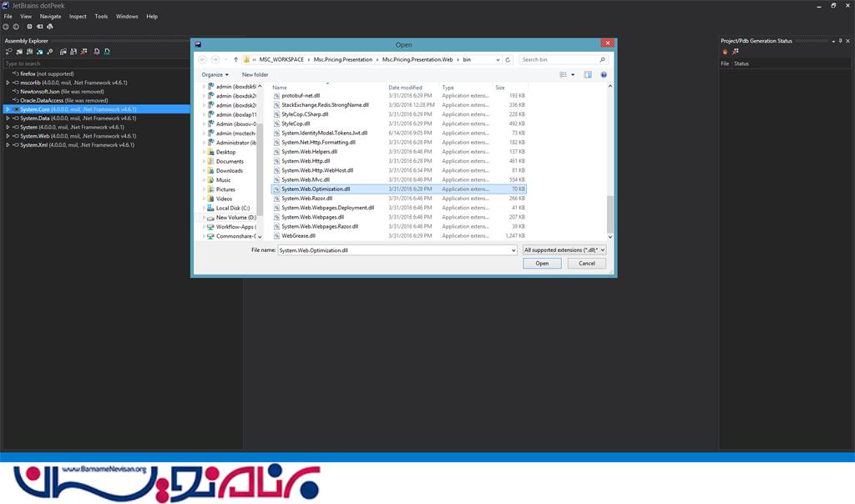Select firefox (not supported) entry
This screenshot has width=855, height=504.
(47, 73)
